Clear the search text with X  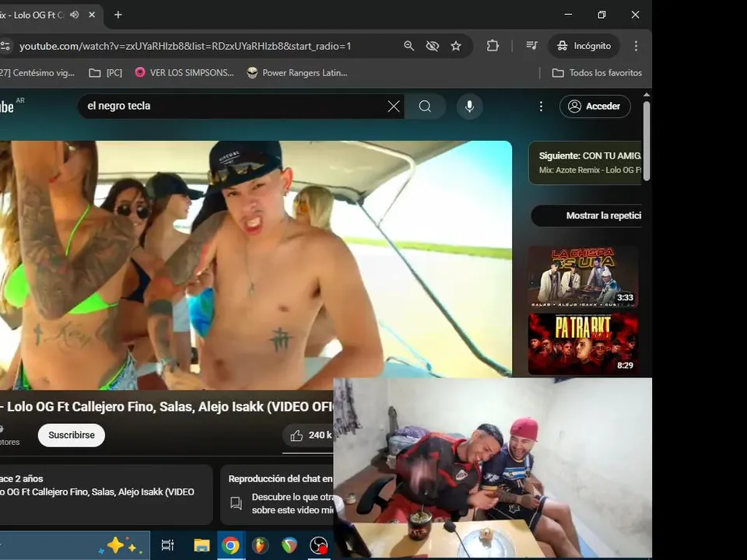[x=394, y=107]
